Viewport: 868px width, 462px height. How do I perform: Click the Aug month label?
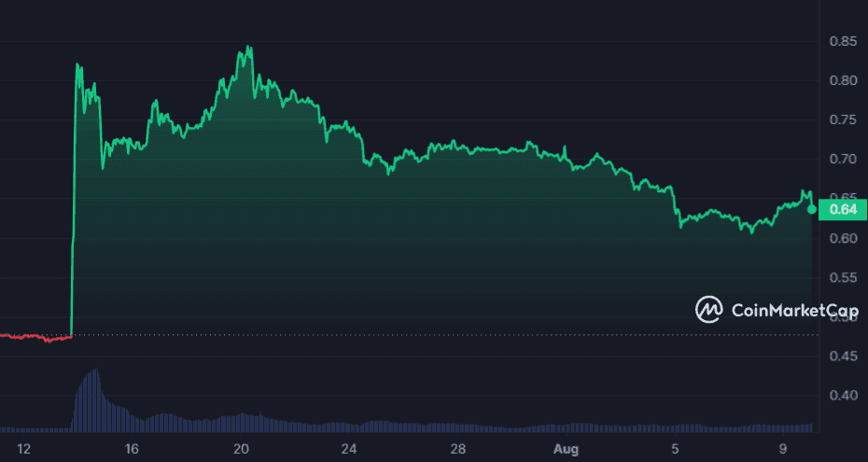click(x=565, y=448)
